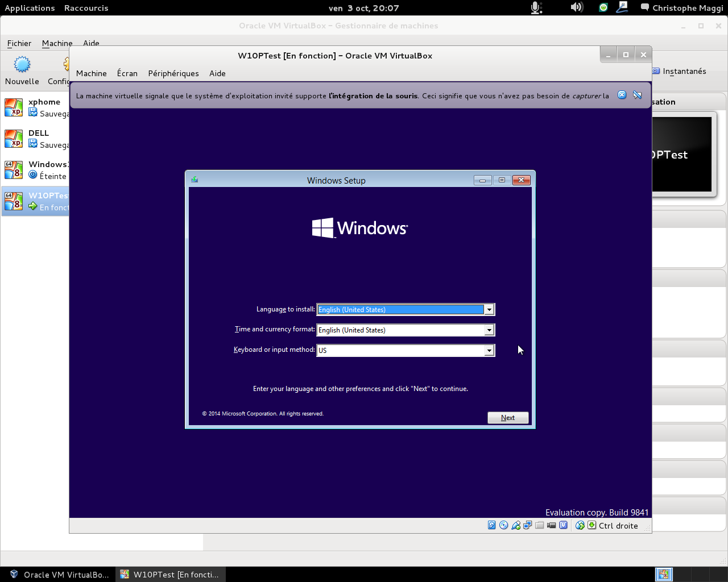Close the Windows Setup dialog
The width and height of the screenshot is (728, 582).
click(522, 180)
